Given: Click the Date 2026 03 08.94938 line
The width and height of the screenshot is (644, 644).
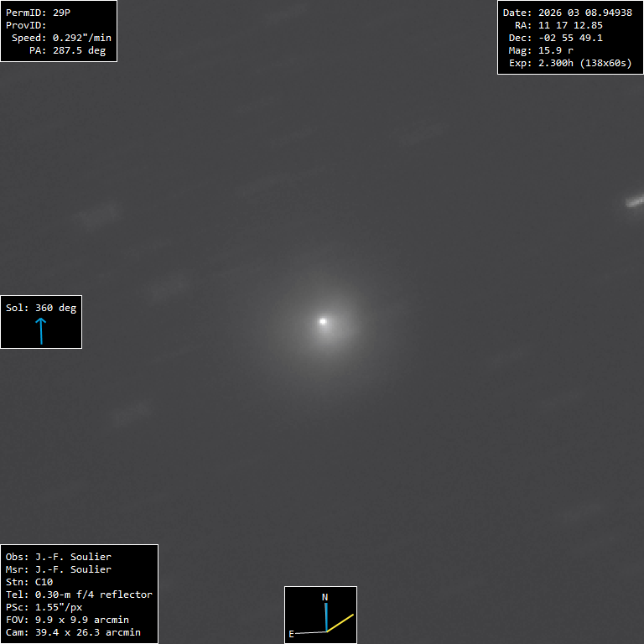Looking at the screenshot, I should [x=567, y=13].
